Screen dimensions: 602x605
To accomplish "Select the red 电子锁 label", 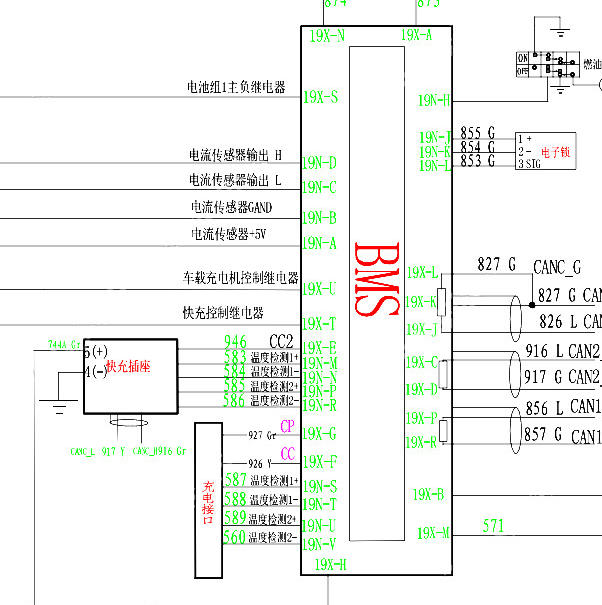I will [x=556, y=152].
